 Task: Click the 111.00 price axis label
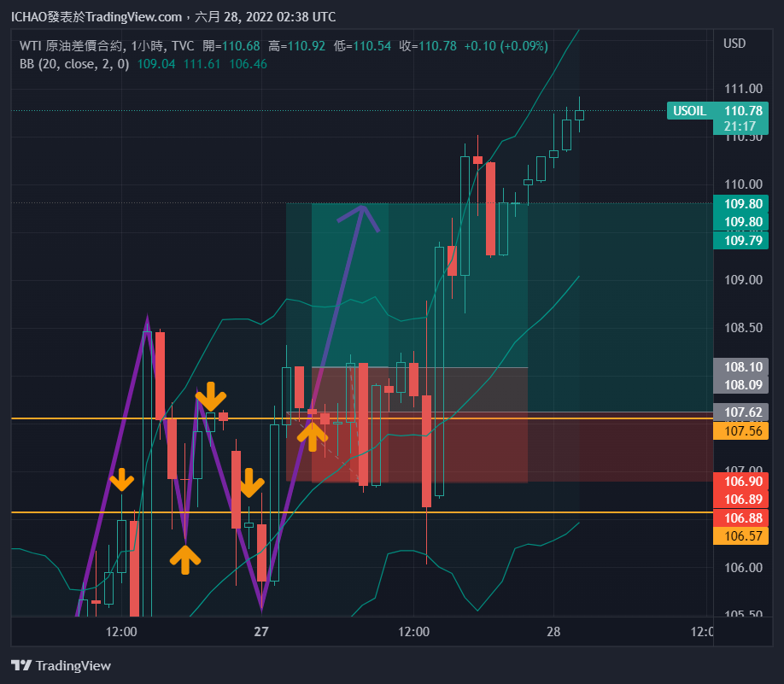[x=743, y=89]
